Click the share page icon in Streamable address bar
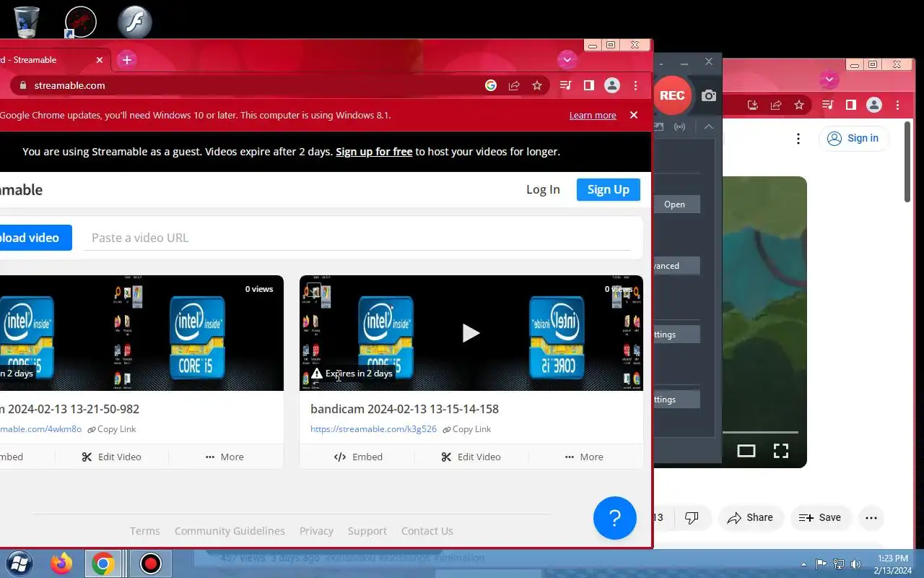Screen dimensions: 924x578 [x=514, y=85]
